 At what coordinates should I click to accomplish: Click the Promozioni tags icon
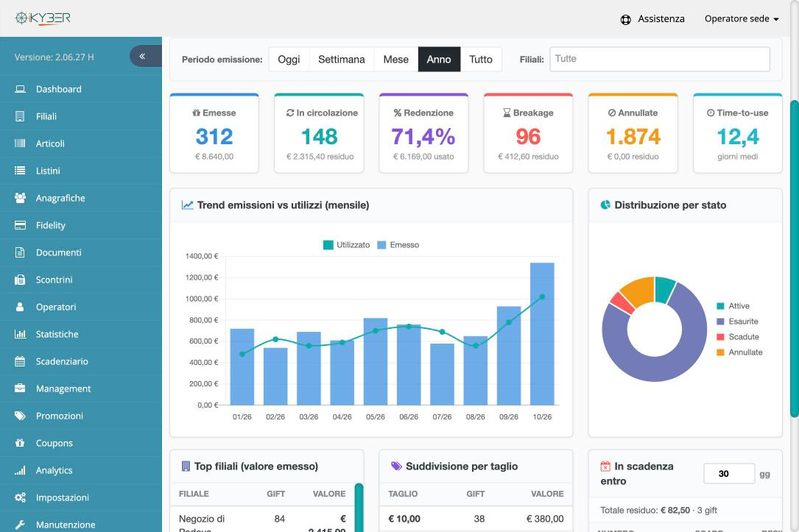tap(20, 416)
